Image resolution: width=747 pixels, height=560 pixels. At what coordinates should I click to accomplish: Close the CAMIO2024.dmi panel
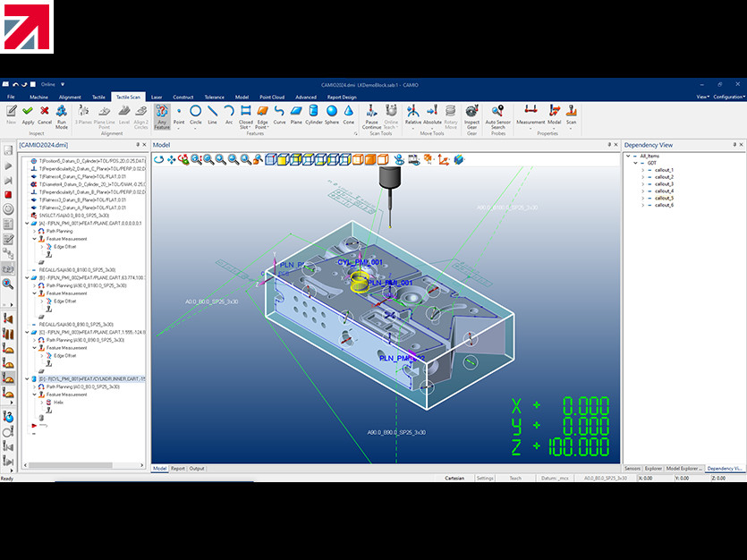(x=144, y=145)
